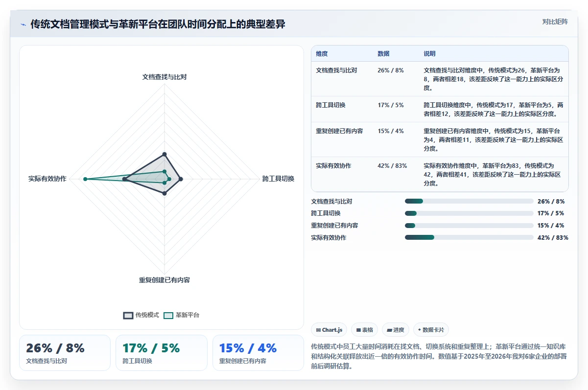Click the lightning icon beside the title
Screen dimensions: 588x390
tap(24, 24)
